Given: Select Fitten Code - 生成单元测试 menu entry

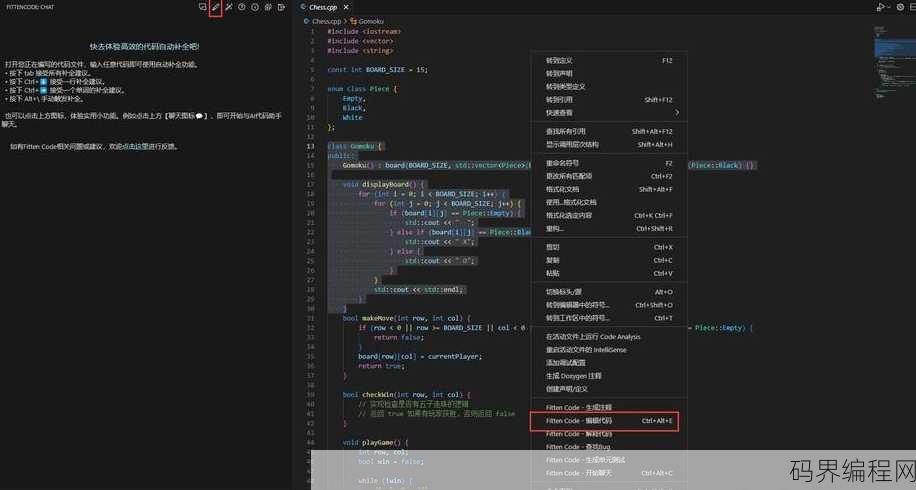Looking at the screenshot, I should [x=609, y=460].
